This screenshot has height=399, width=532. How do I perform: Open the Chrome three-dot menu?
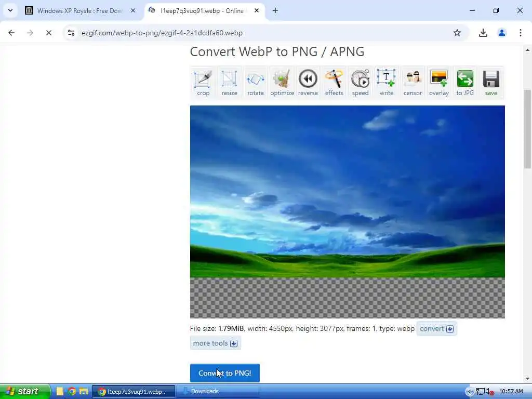(520, 33)
